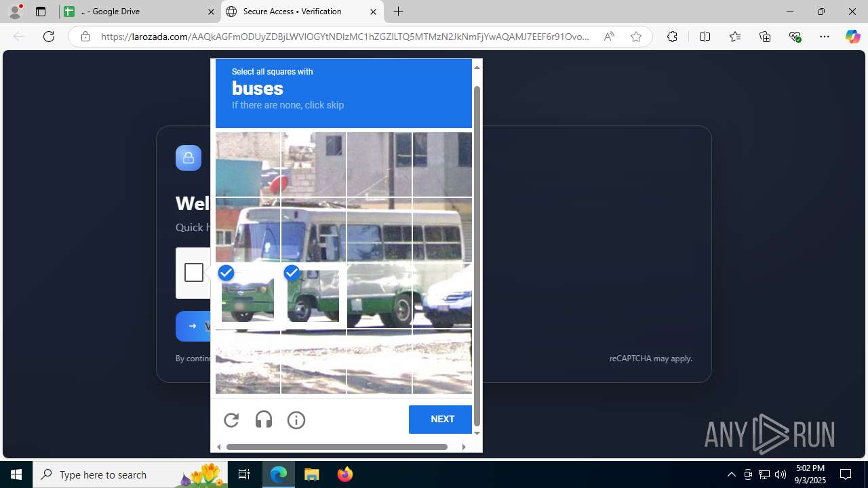The width and height of the screenshot is (868, 488).
Task: Open Collections icon
Action: tap(765, 37)
